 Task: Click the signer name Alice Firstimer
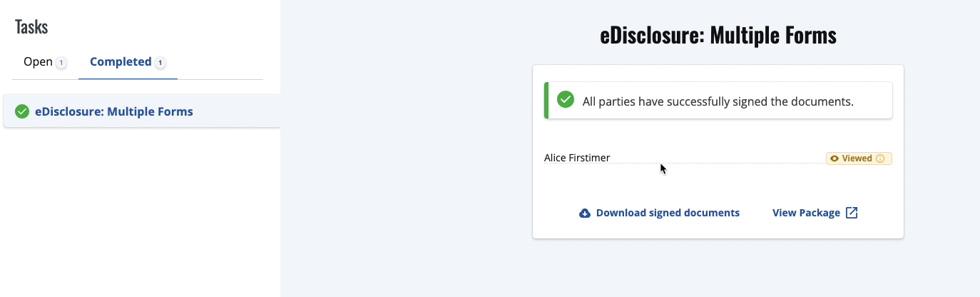coord(577,158)
